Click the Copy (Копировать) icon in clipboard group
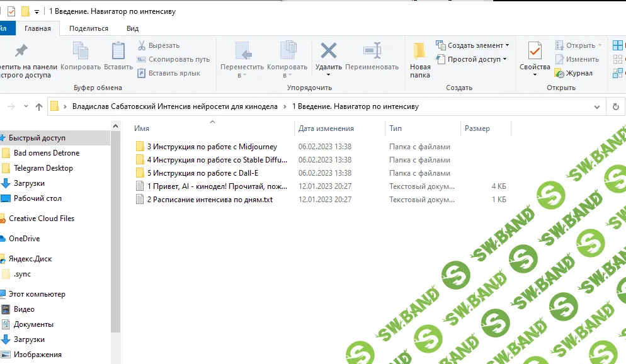Screen dimensions: 626x364 tap(81, 54)
